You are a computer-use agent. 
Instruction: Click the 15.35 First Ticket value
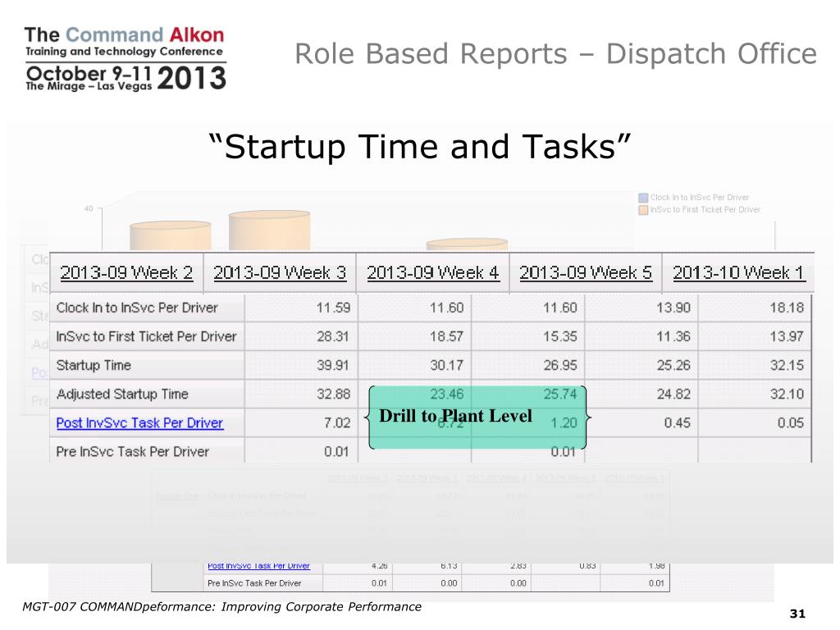(559, 336)
